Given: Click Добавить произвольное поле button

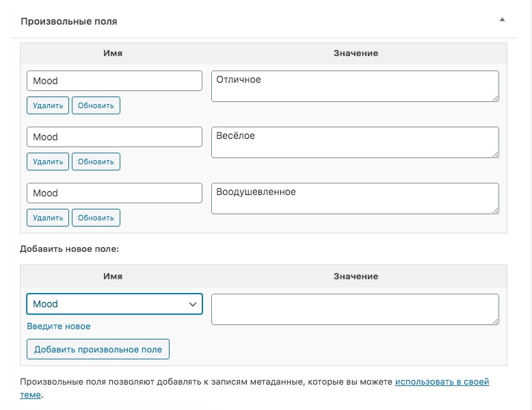Looking at the screenshot, I should tap(98, 349).
